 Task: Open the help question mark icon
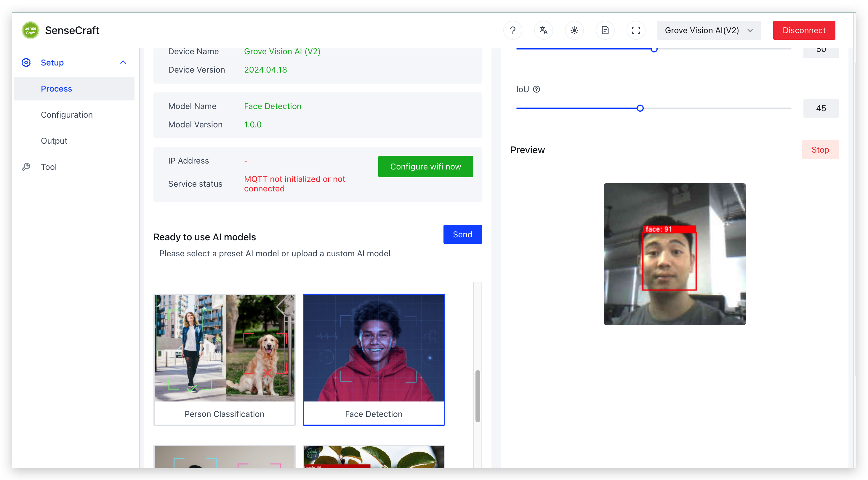513,30
